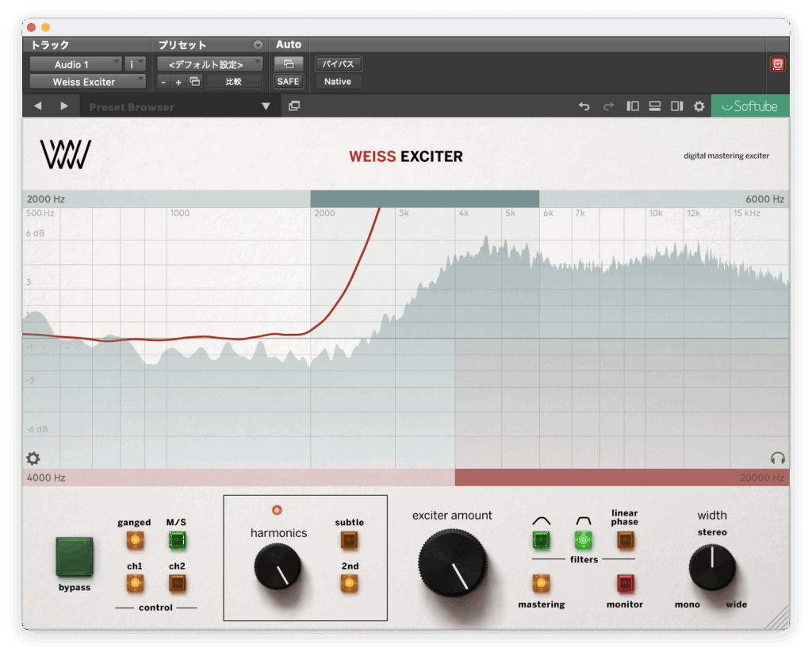Click the exciter amount knob

453,563
